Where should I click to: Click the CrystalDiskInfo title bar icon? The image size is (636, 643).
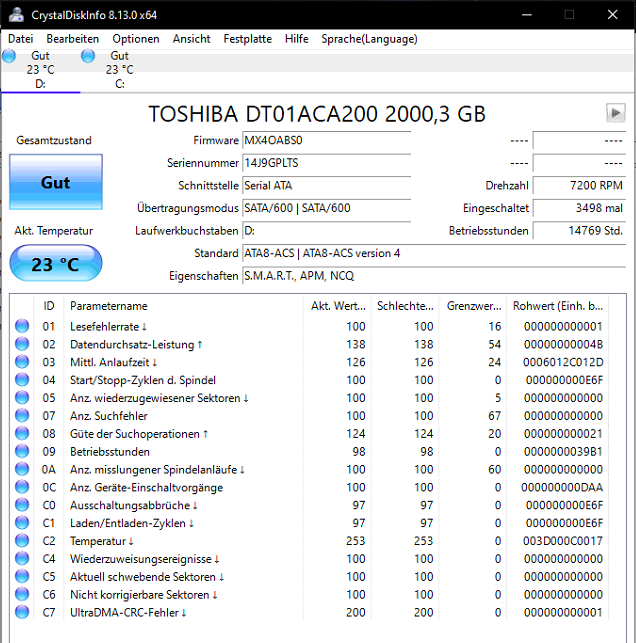pos(16,15)
